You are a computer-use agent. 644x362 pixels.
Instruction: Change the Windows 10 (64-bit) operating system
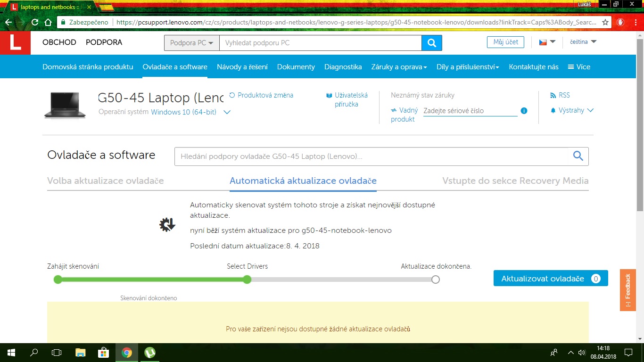pos(191,112)
